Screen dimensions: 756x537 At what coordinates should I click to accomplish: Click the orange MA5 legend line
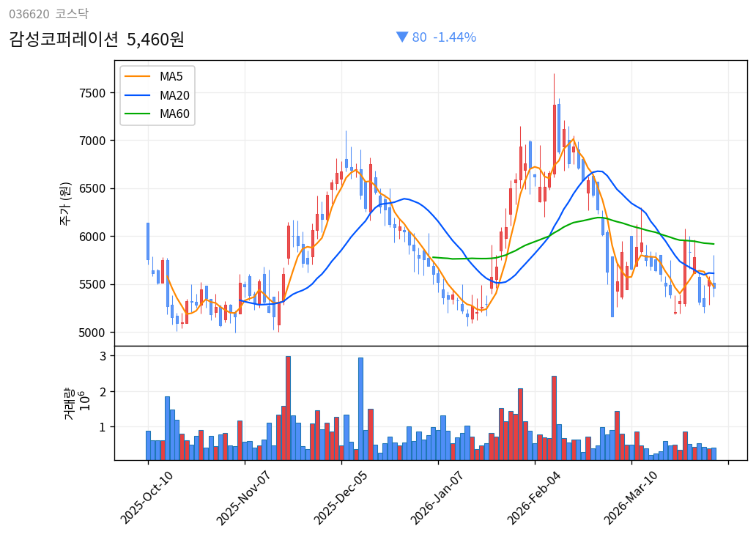click(137, 76)
